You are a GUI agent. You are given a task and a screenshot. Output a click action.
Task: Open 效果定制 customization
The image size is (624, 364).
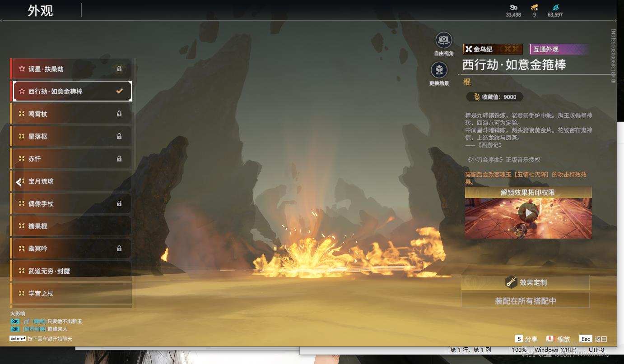pyautogui.click(x=526, y=282)
